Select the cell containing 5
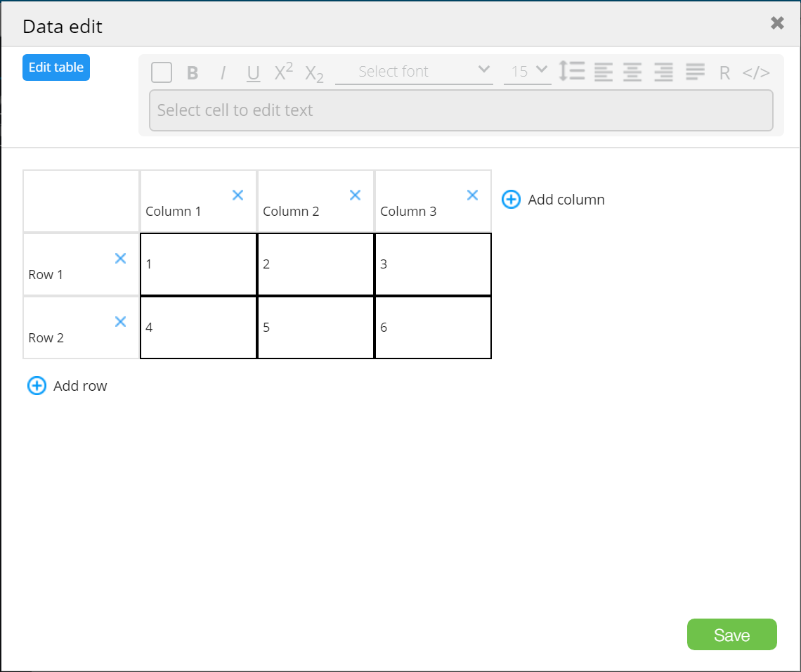This screenshot has width=801, height=672. 315,328
